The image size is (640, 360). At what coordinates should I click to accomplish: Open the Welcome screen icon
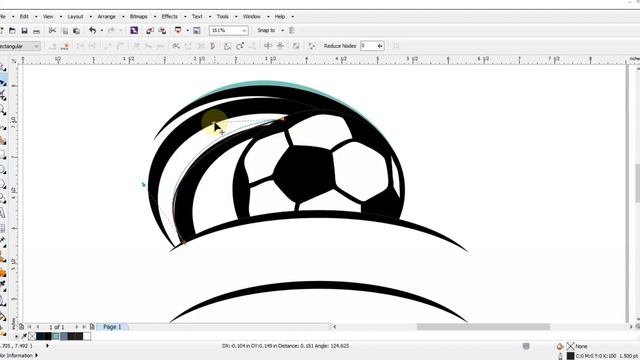pyautogui.click(x=197, y=31)
